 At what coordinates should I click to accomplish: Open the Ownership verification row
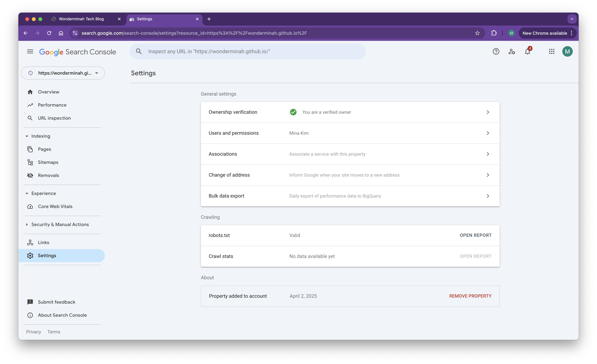click(350, 112)
